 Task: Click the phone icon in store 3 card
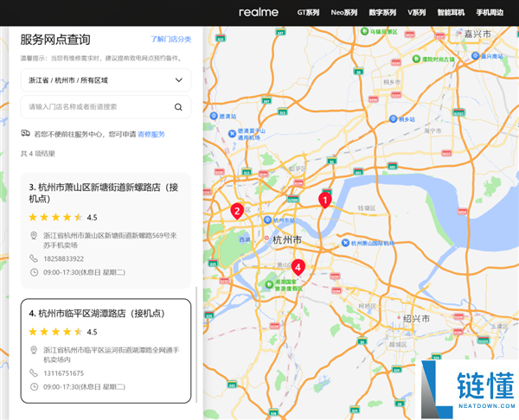[x=34, y=258]
